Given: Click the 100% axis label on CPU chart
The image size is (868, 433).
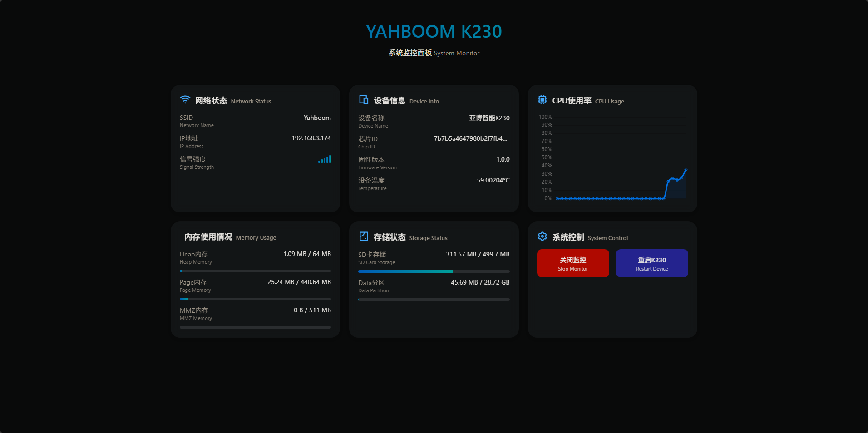Looking at the screenshot, I should [545, 117].
